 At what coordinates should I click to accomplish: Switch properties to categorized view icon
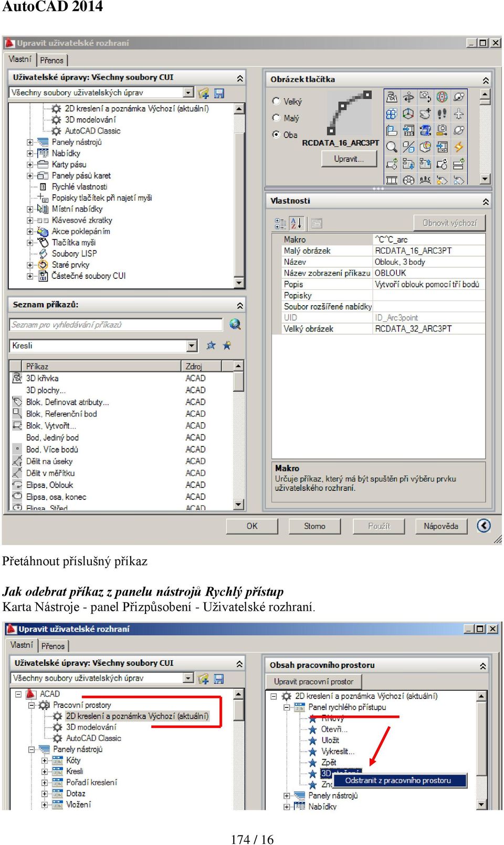280,224
